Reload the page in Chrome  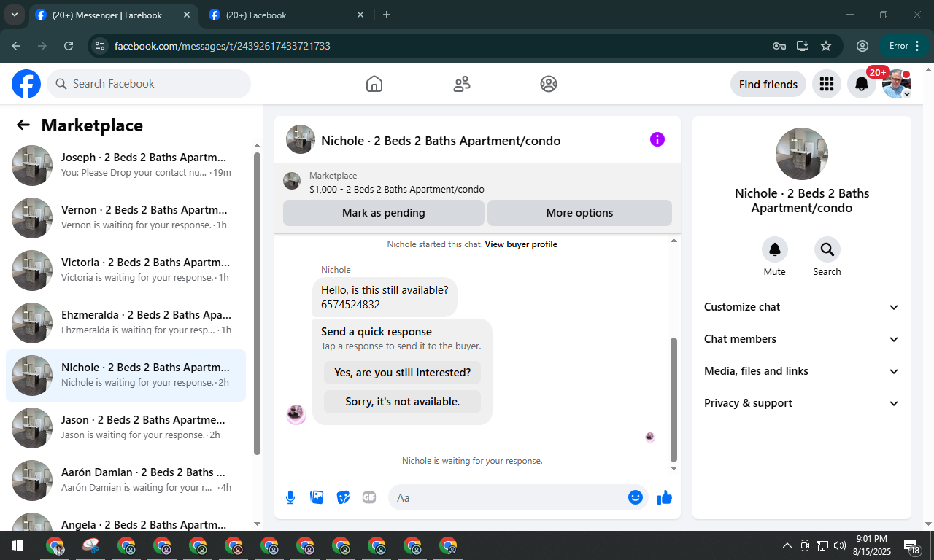[69, 46]
